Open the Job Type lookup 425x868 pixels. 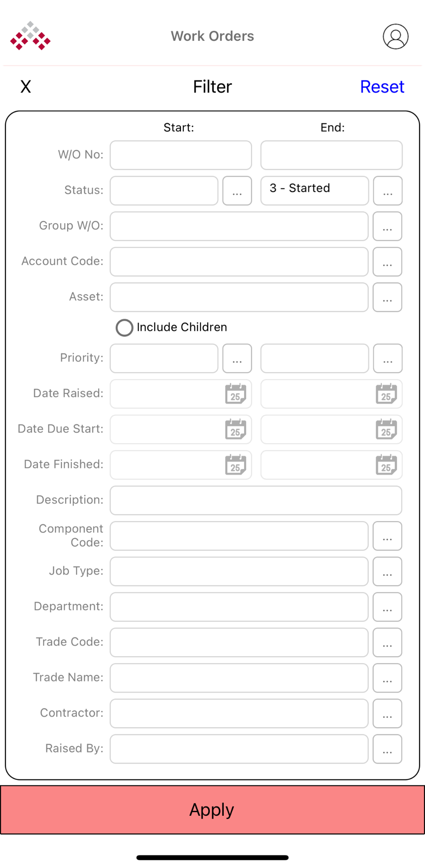tap(387, 571)
